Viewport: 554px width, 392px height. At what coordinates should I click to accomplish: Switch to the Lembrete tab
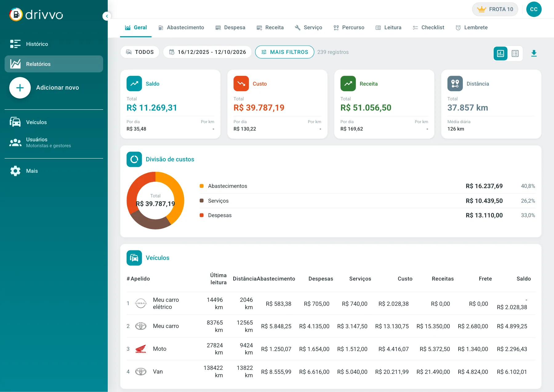[472, 28]
